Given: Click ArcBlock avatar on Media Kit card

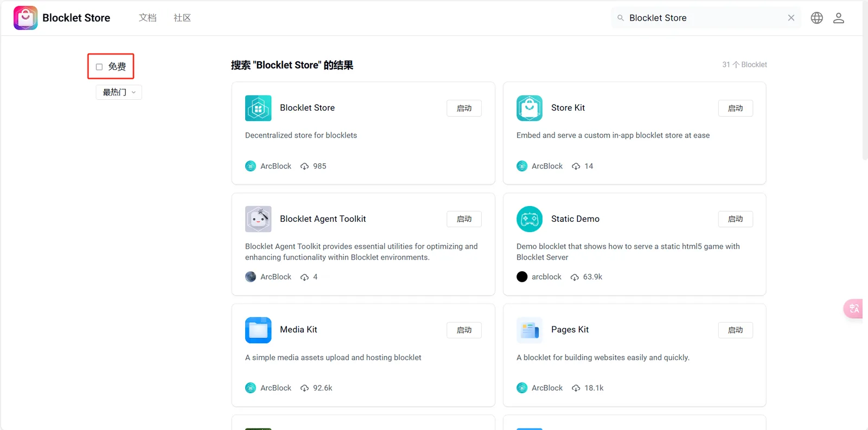Looking at the screenshot, I should pyautogui.click(x=251, y=388).
